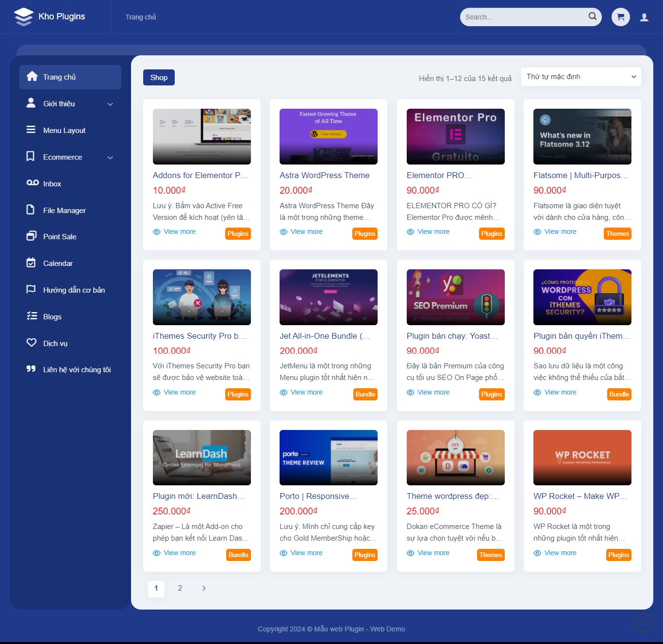Open the WP Rocket product thumbnail
This screenshot has width=663, height=644.
click(582, 457)
